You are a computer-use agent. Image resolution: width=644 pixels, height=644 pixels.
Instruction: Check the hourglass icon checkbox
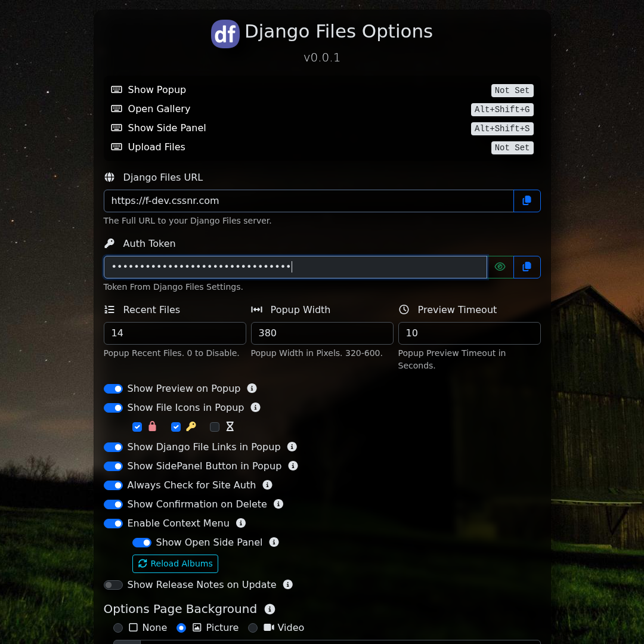(x=215, y=427)
